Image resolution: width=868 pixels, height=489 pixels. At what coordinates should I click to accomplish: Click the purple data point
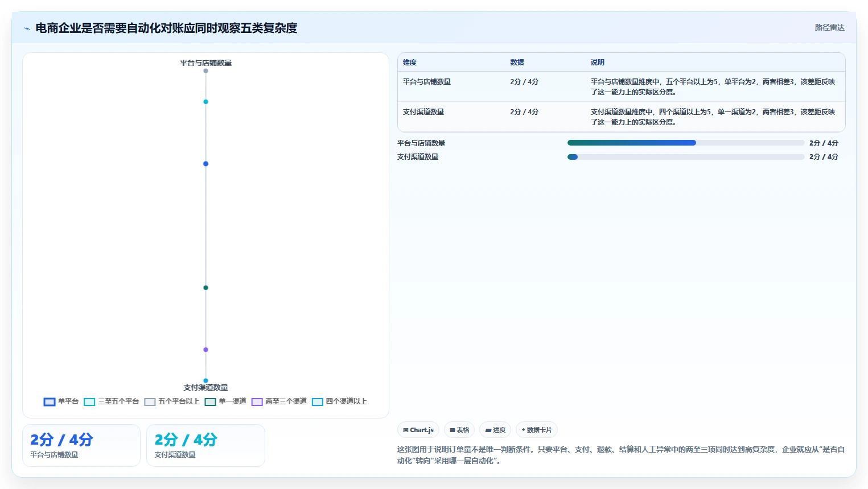pos(205,350)
